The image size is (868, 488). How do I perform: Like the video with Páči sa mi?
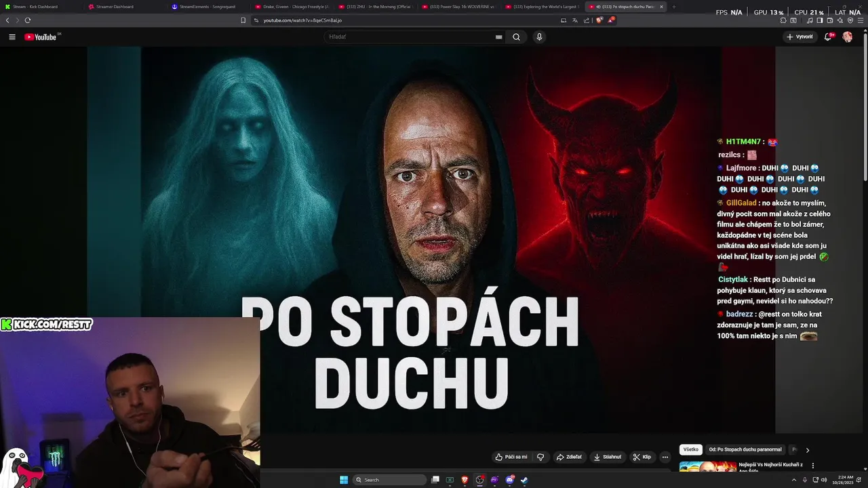pyautogui.click(x=511, y=457)
